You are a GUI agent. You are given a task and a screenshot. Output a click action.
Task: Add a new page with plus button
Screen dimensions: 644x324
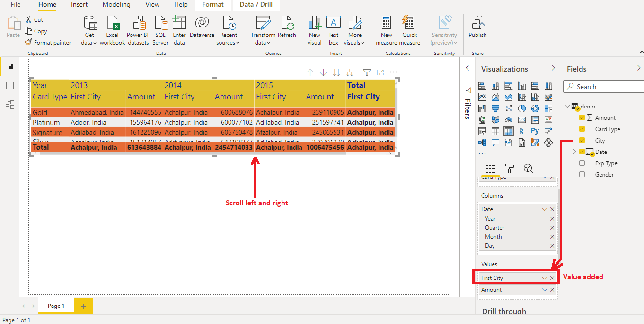point(83,306)
